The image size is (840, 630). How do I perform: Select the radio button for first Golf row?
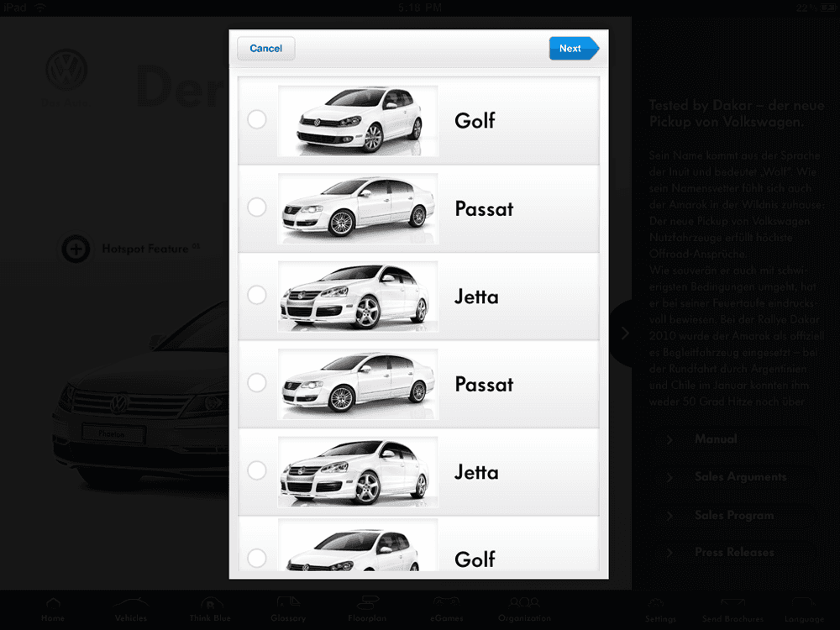pos(257,119)
